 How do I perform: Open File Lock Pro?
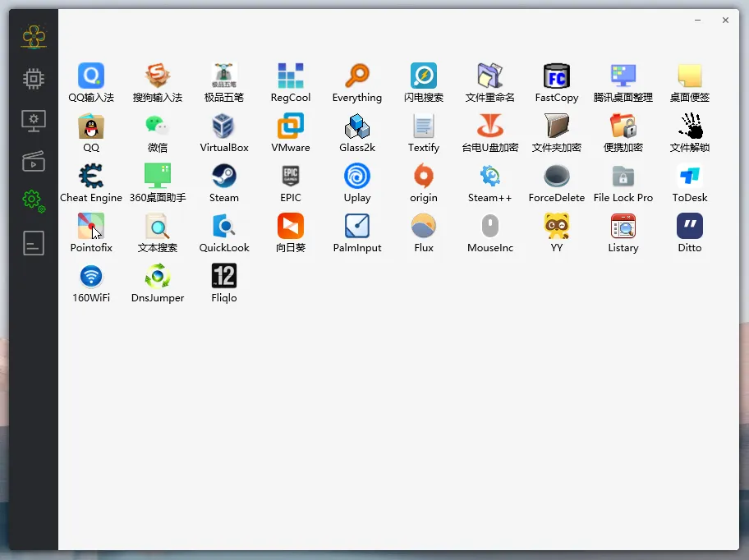click(x=623, y=176)
